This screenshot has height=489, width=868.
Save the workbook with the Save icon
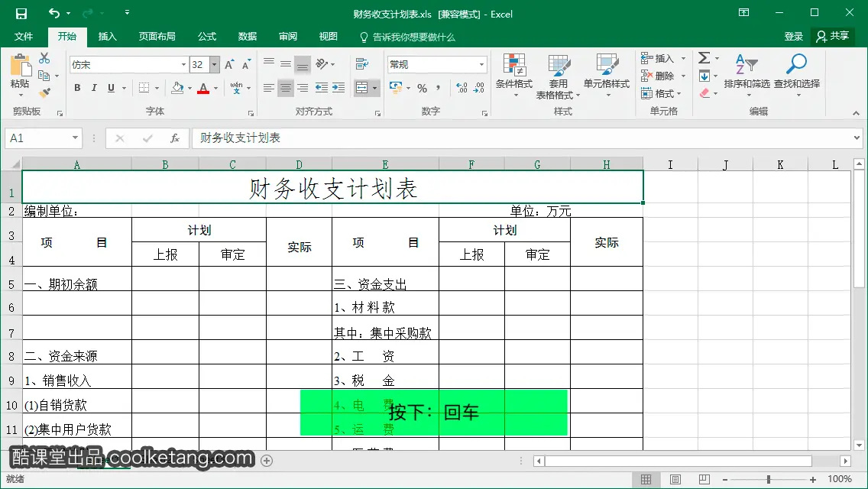21,13
